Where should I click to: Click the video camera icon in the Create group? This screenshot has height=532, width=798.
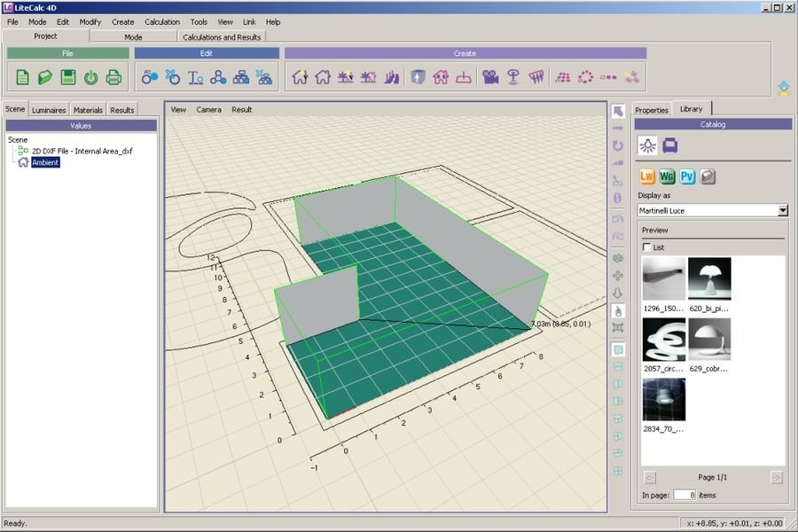pyautogui.click(x=490, y=77)
